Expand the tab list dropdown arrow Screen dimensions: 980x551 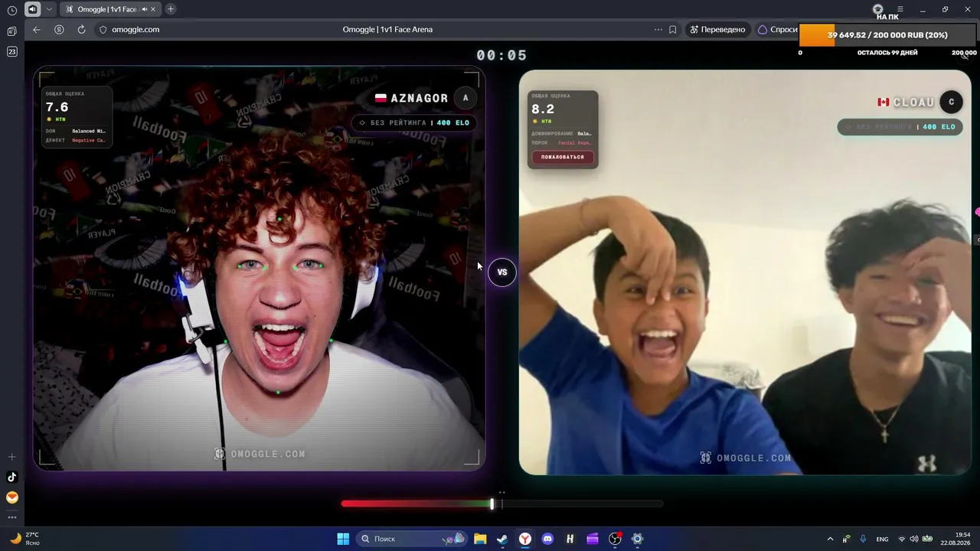coord(50,9)
